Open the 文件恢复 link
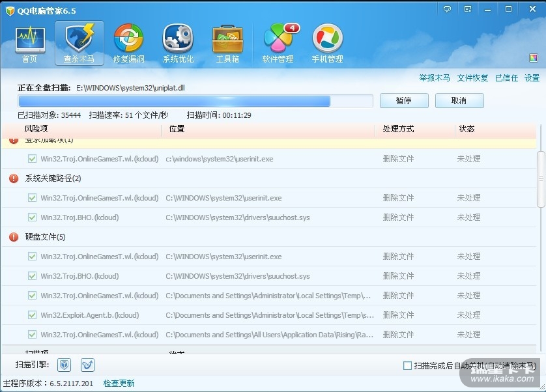 [472, 78]
